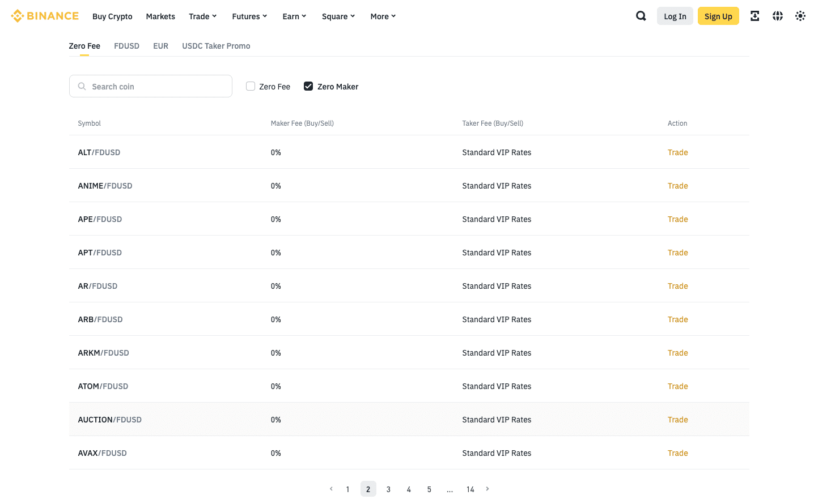Open the Earn dropdown menu
814x504 pixels.
click(x=294, y=16)
